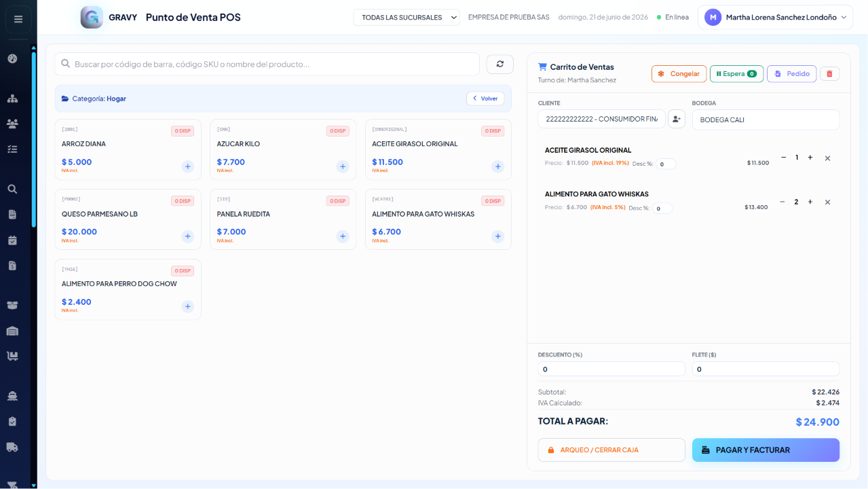Toggle the hamburger sidebar menu
Viewport: 868px width, 489px height.
(18, 19)
